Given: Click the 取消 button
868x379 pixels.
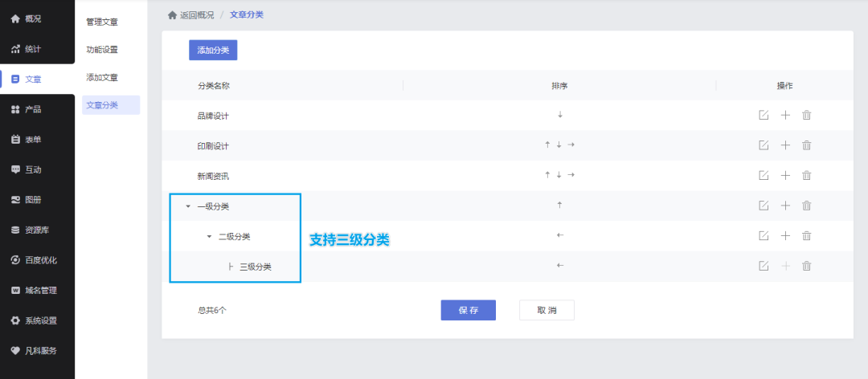Looking at the screenshot, I should click(x=547, y=310).
